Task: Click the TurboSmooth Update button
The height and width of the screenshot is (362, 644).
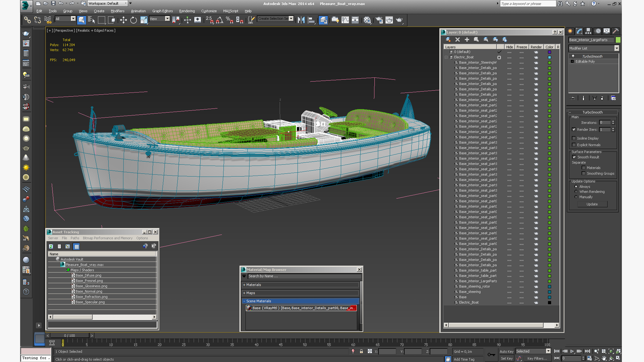Action: [592, 204]
